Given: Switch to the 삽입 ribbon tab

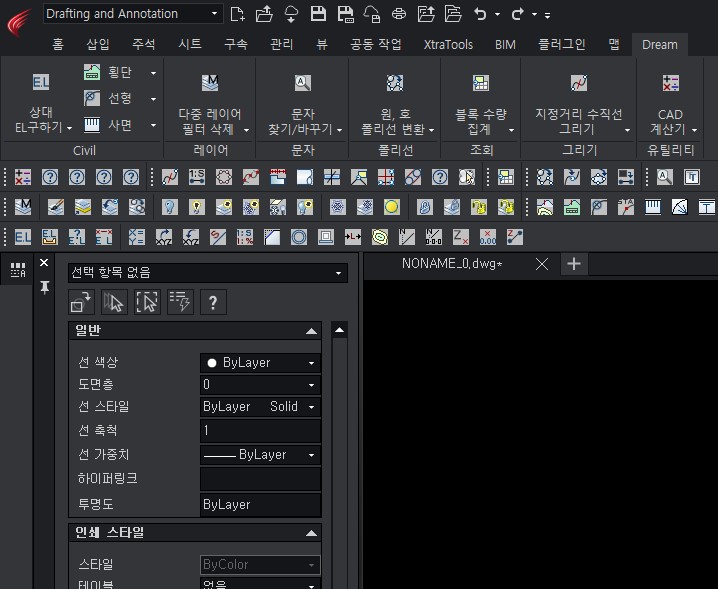Looking at the screenshot, I should [x=98, y=44].
